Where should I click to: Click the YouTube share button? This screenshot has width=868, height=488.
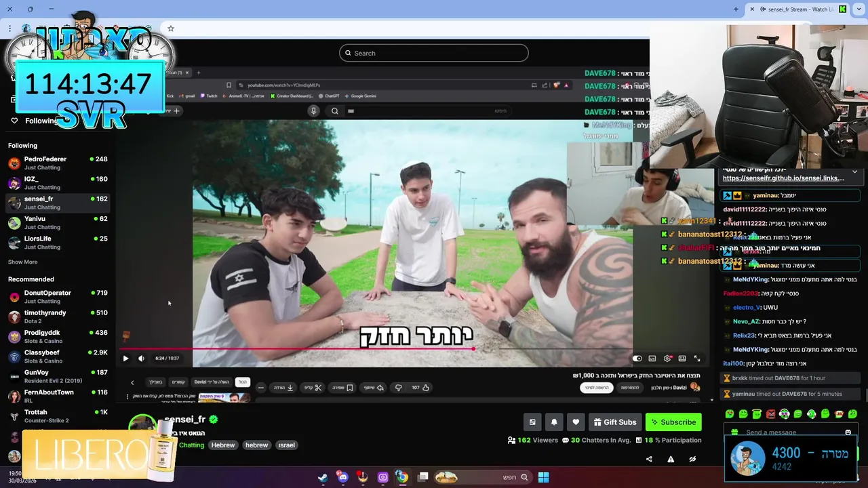tap(374, 388)
